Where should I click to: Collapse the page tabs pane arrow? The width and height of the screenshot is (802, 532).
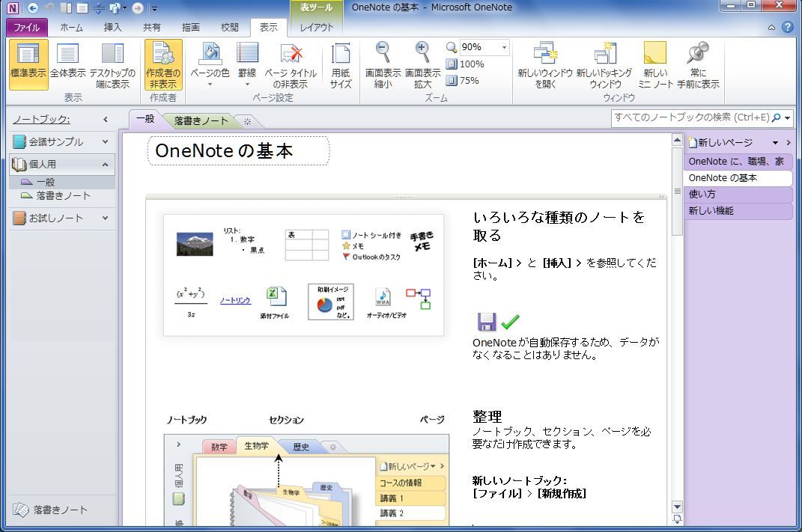789,143
